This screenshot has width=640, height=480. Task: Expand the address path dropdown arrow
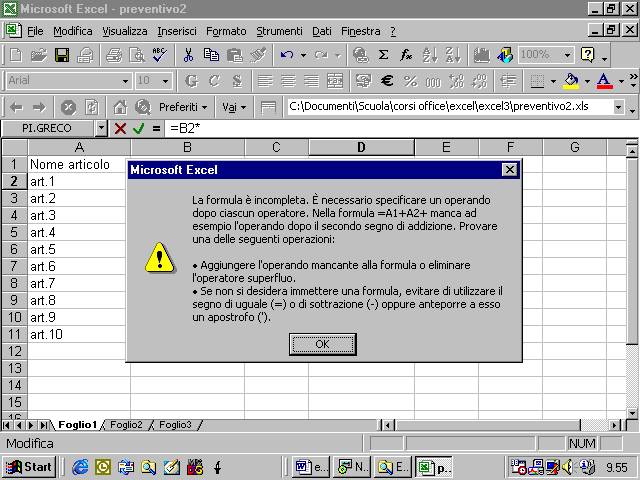[x=618, y=107]
